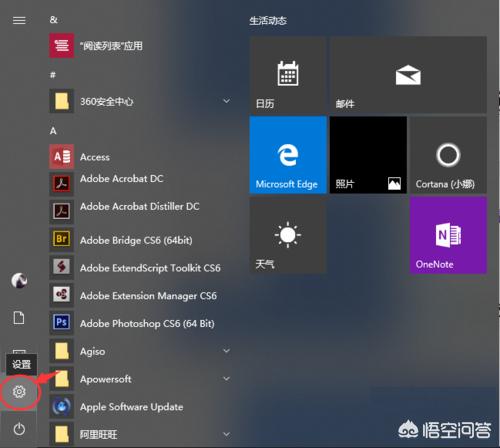The image size is (500, 448).
Task: Click the letter A group header
Action: click(x=53, y=131)
